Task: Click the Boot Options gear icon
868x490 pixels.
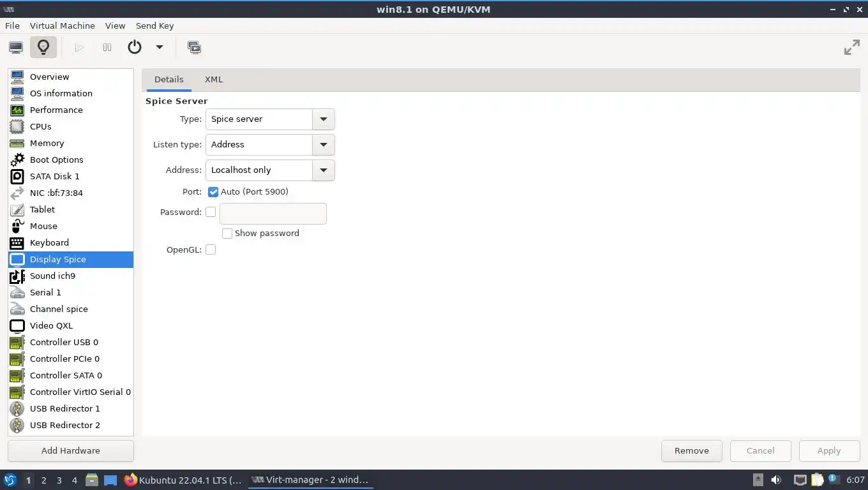Action: click(17, 160)
